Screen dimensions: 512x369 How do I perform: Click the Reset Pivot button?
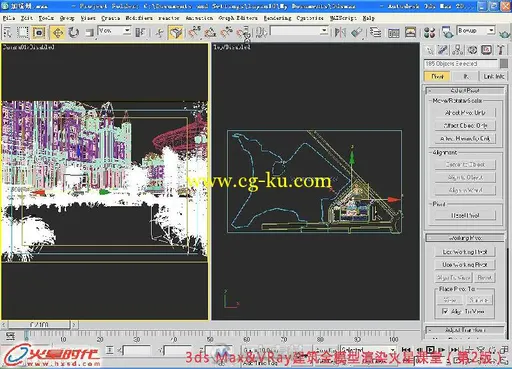465,215
